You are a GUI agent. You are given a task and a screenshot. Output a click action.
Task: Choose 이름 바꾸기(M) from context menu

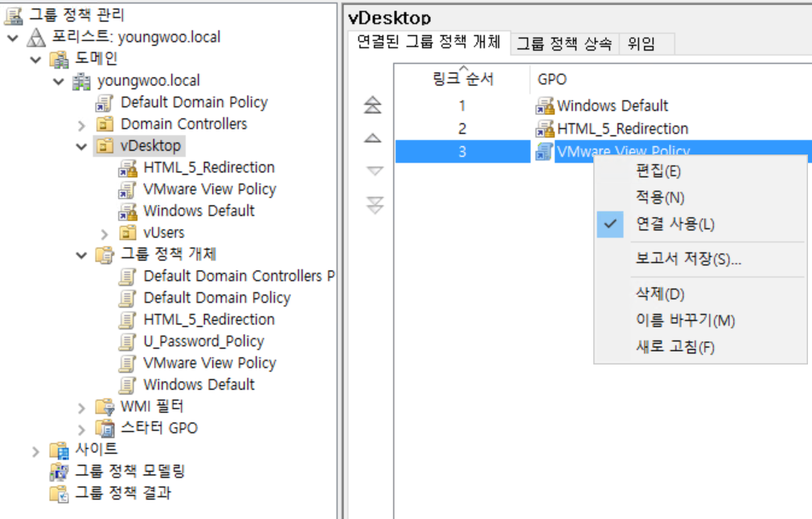pyautogui.click(x=700, y=320)
